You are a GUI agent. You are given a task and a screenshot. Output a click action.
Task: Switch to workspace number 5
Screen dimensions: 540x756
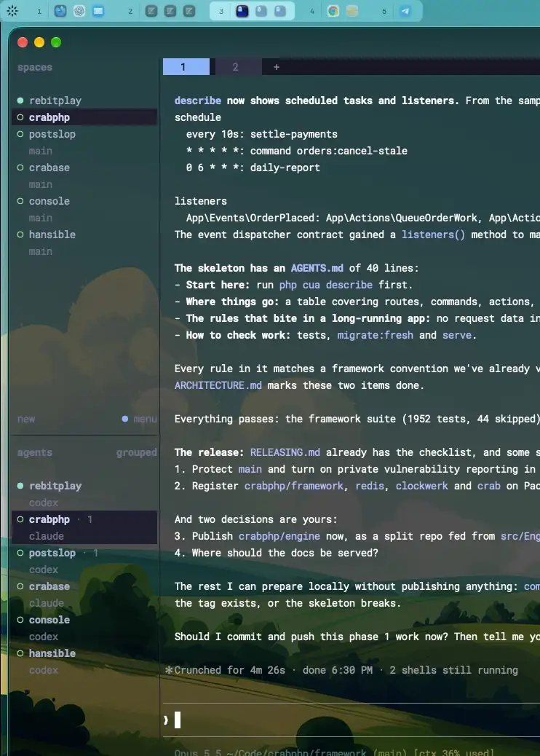384,11
